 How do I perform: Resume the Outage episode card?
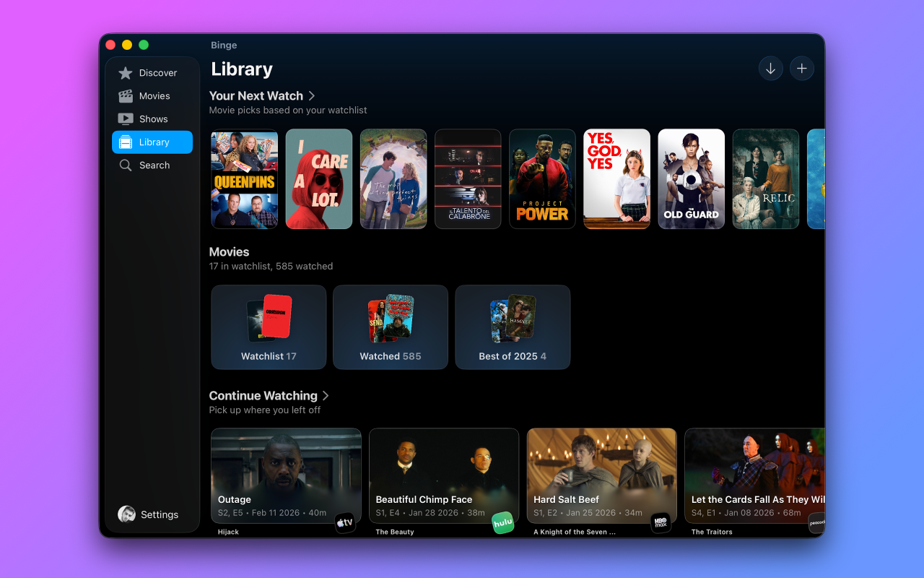286,475
